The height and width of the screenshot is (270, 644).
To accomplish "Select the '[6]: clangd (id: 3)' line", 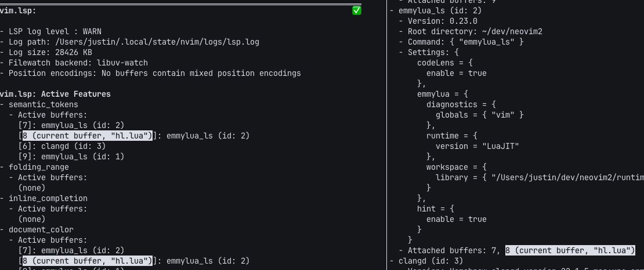I will tap(62, 146).
